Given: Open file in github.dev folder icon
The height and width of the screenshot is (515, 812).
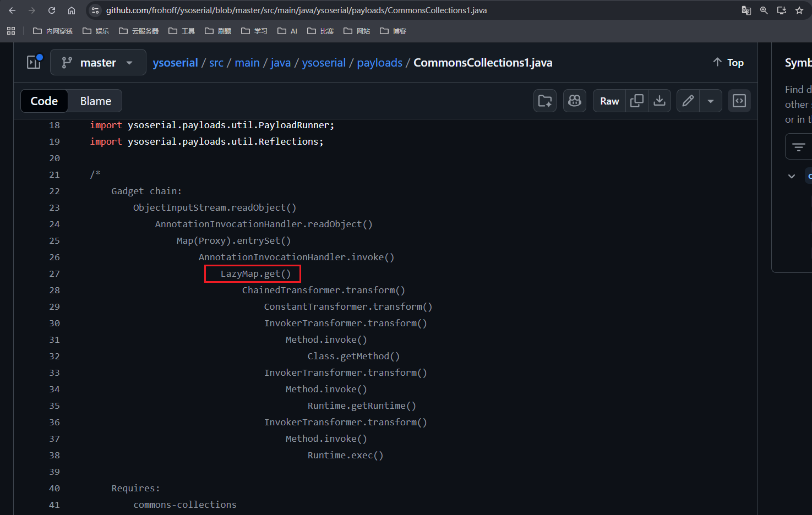Looking at the screenshot, I should tap(545, 101).
